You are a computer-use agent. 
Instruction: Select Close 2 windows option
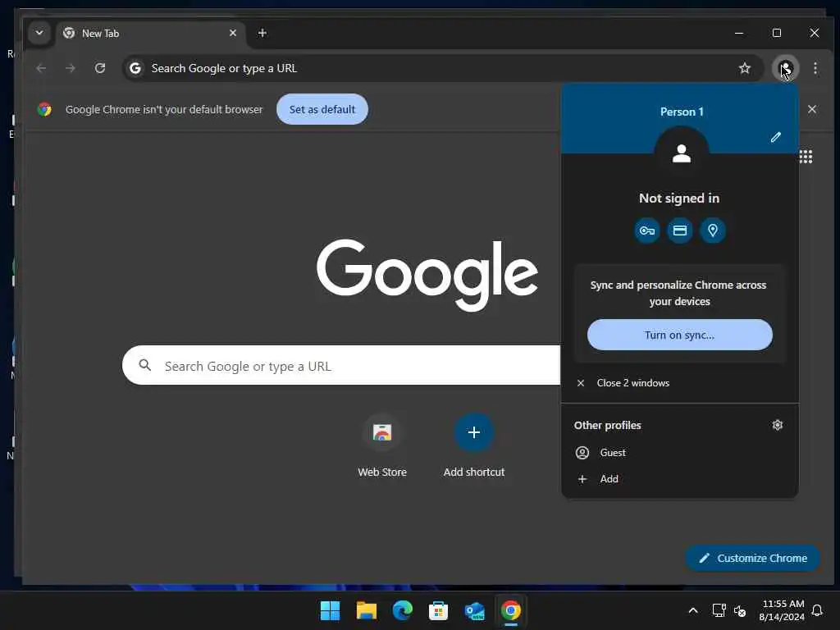click(x=680, y=383)
